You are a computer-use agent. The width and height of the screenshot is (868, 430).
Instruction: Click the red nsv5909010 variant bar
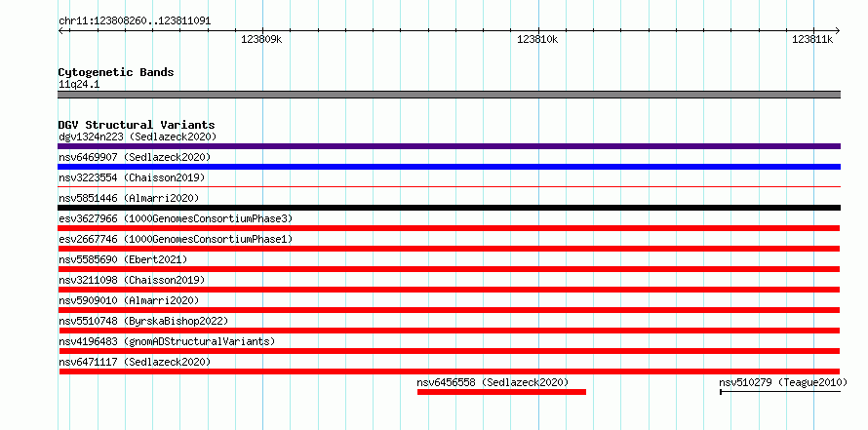click(x=449, y=310)
